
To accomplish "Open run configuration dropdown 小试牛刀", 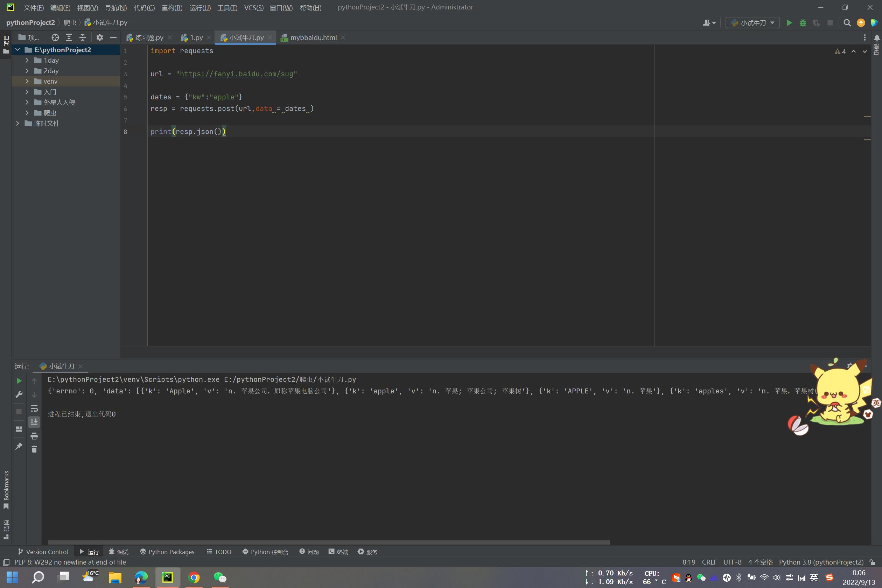I will [x=752, y=23].
